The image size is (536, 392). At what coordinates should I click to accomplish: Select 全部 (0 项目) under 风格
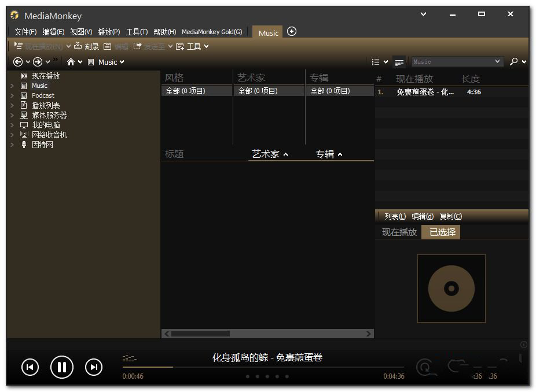pyautogui.click(x=197, y=91)
